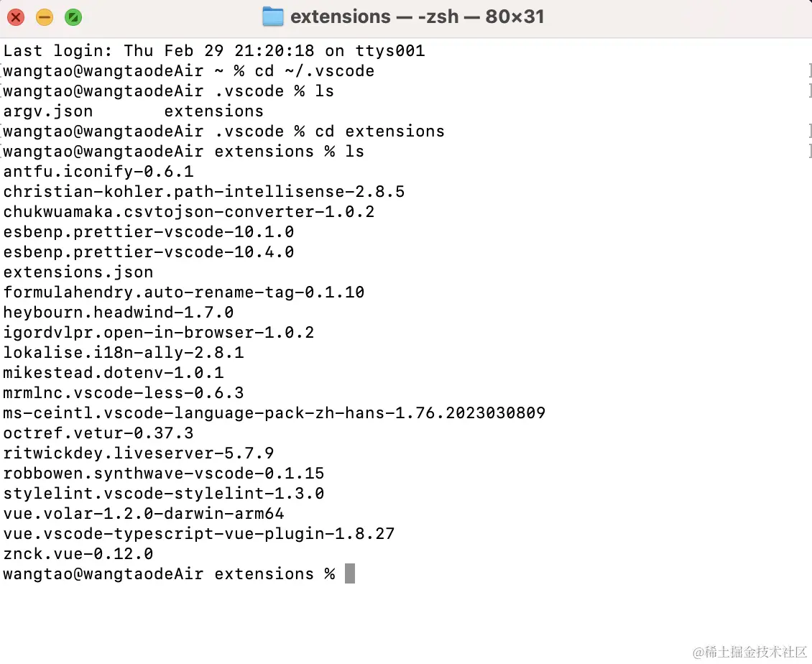Click the 'cd ~/.vscode' command line
This screenshot has height=664, width=812.
click(188, 71)
